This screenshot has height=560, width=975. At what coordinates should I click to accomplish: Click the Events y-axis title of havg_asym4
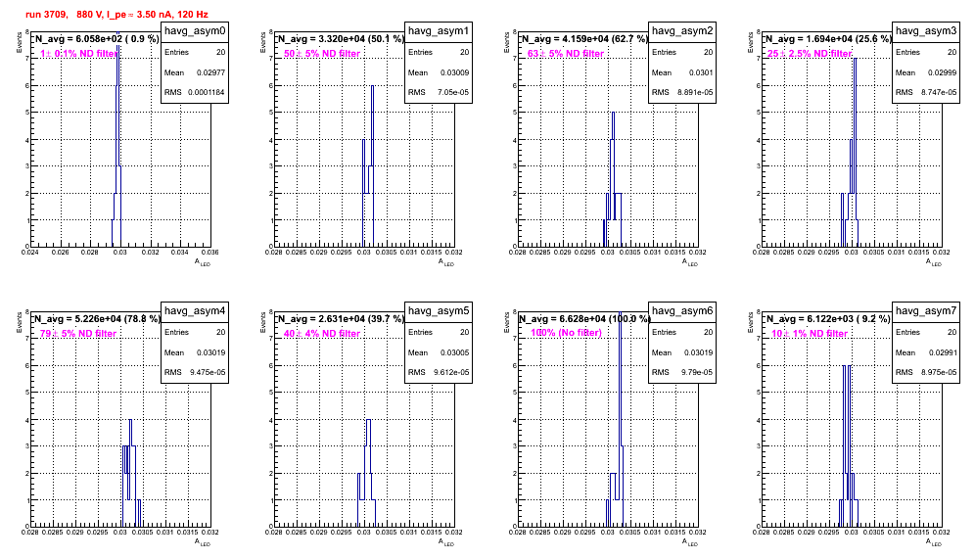(x=19, y=323)
